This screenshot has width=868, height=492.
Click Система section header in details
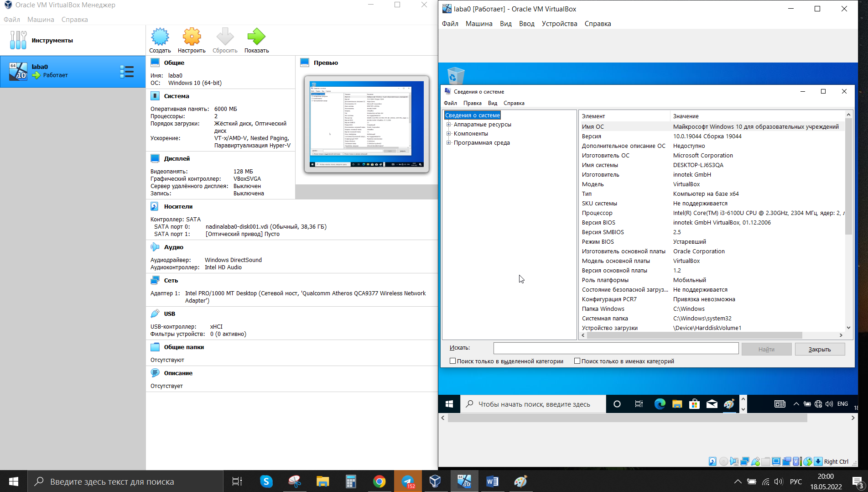pyautogui.click(x=177, y=96)
